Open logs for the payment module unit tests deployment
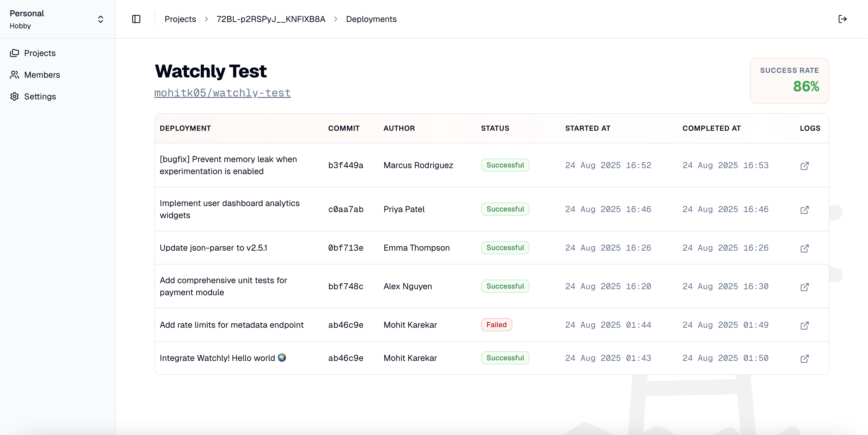 pos(805,287)
